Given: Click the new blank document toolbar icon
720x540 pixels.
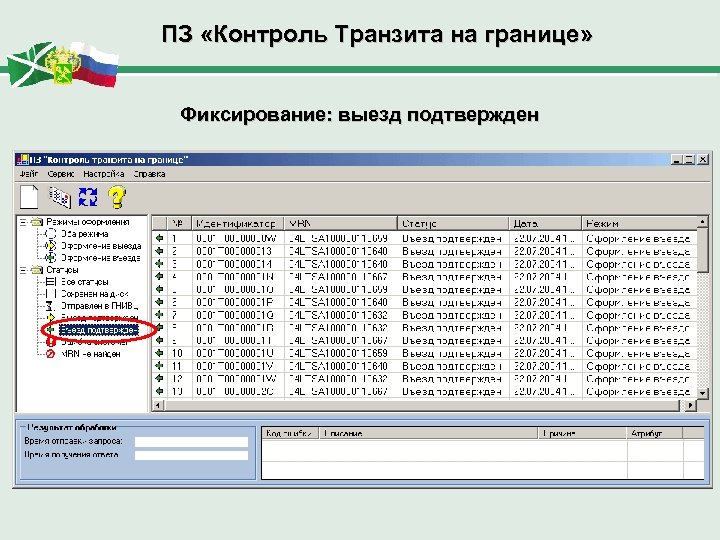Looking at the screenshot, I should coord(29,197).
